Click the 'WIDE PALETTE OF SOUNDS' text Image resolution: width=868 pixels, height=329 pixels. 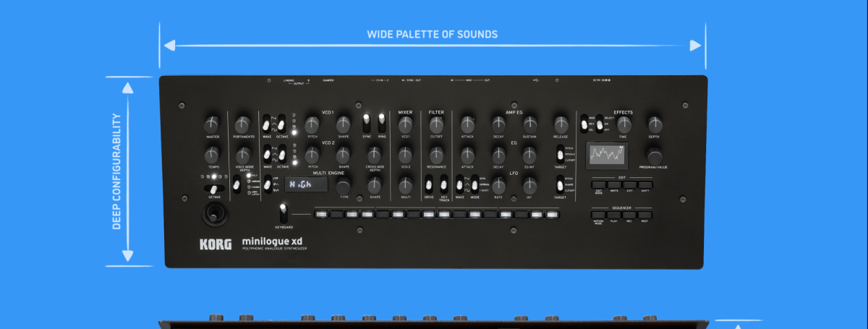pyautogui.click(x=432, y=34)
